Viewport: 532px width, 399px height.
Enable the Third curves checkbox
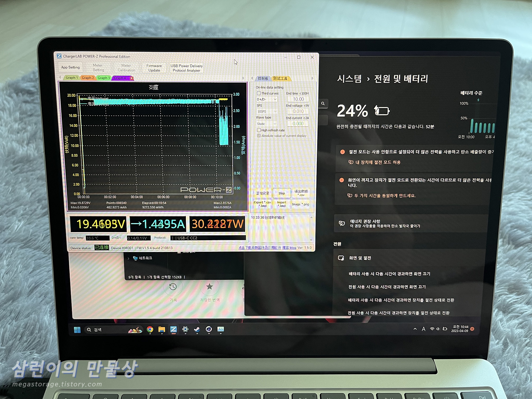[x=259, y=93]
